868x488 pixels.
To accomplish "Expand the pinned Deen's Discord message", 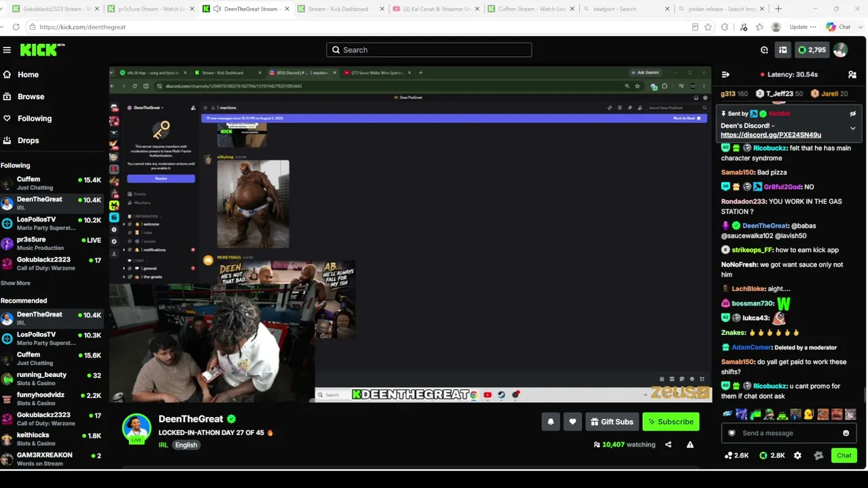I will coord(853,128).
